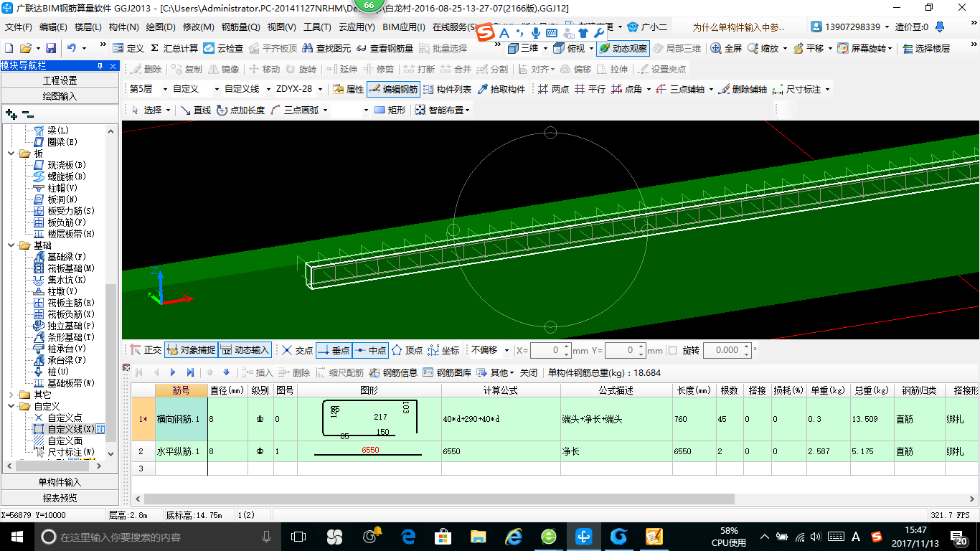Image resolution: width=980 pixels, height=551 pixels.
Task: Open the 屏幕旋转 screen rotation dropdown
Action: click(890, 48)
